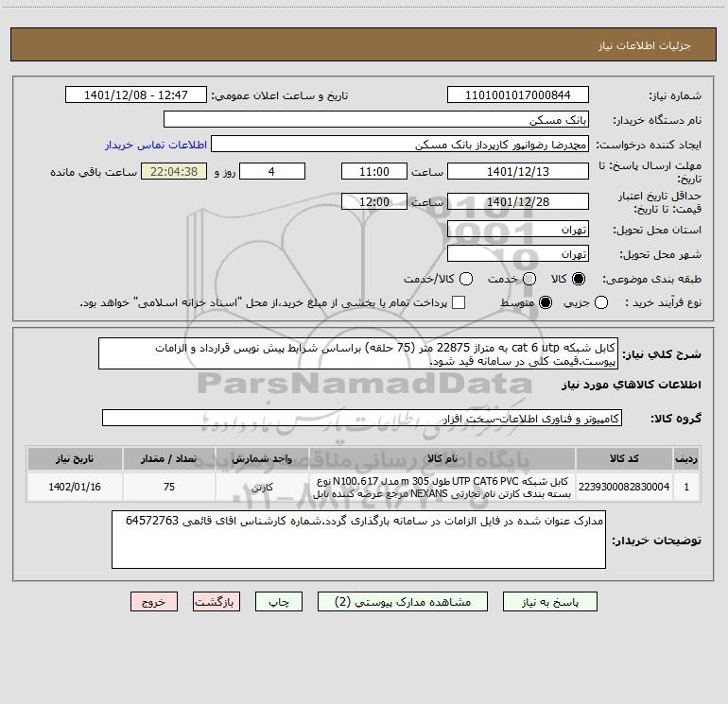This screenshot has width=728, height=704.
Task: Click the ساعت باقی مانده label
Action: 94,172
